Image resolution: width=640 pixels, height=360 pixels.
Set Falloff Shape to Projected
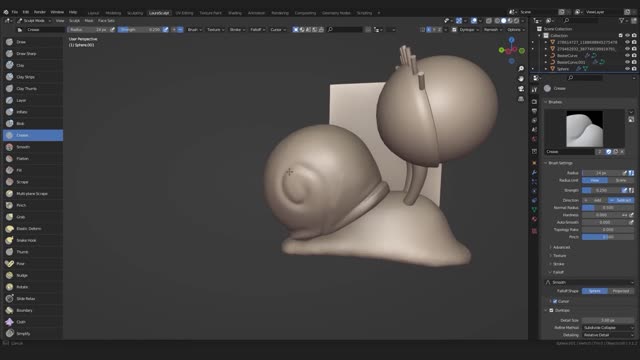pyautogui.click(x=621, y=291)
